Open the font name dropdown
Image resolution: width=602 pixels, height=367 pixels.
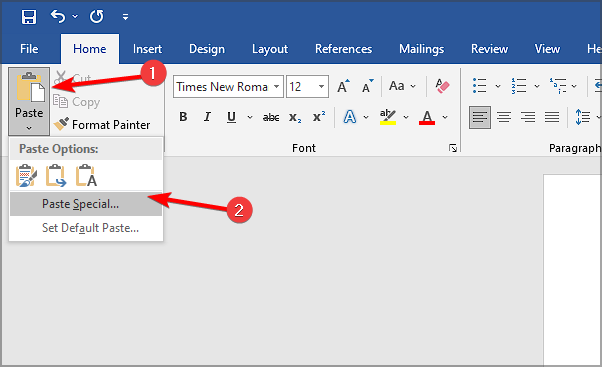pyautogui.click(x=276, y=87)
